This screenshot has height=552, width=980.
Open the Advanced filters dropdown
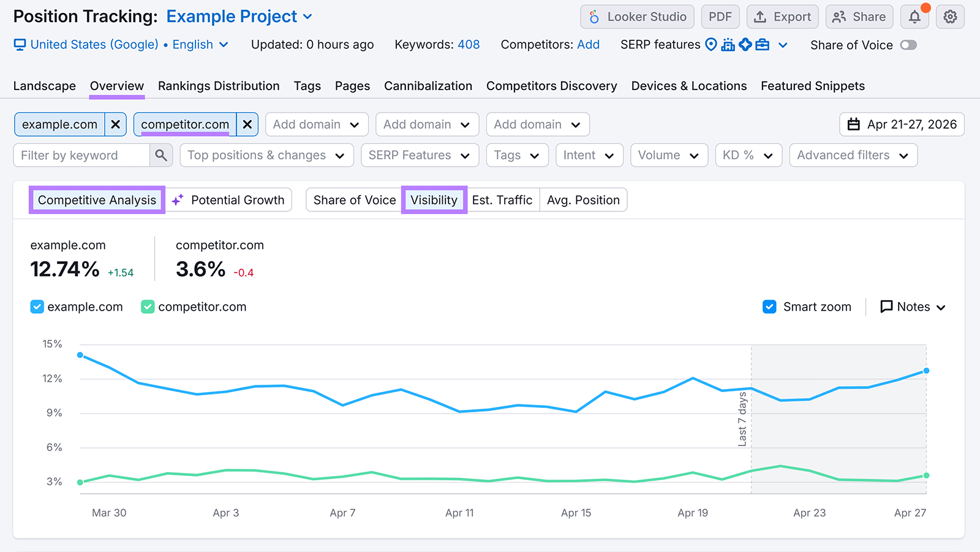pos(853,156)
